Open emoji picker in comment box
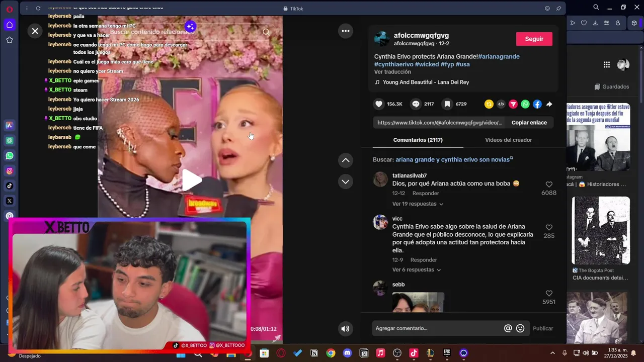The width and height of the screenshot is (644, 362). pyautogui.click(x=520, y=328)
